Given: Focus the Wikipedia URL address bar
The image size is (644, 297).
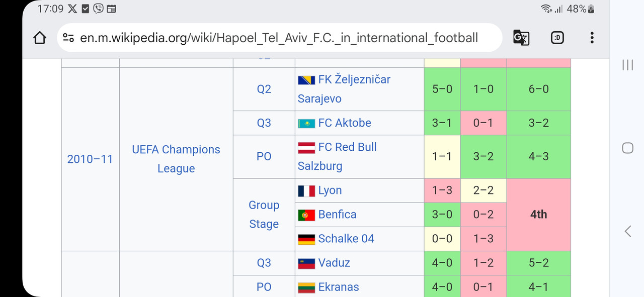Looking at the screenshot, I should pyautogui.click(x=279, y=38).
